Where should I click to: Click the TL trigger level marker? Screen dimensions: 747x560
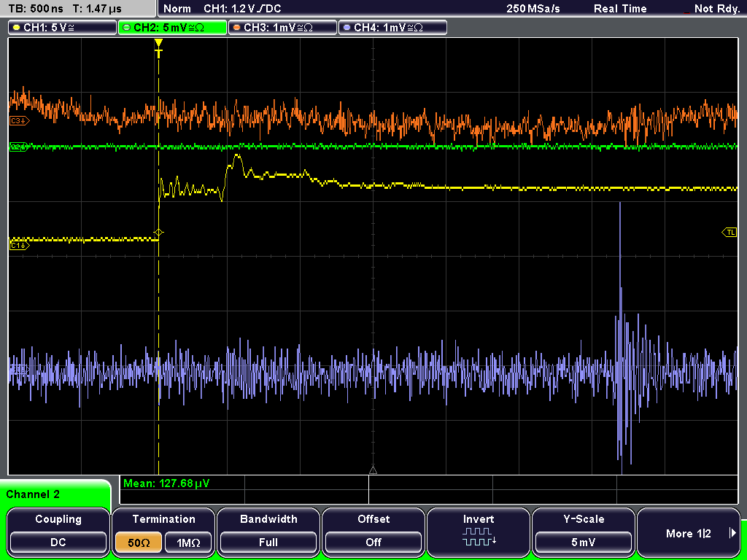click(x=729, y=233)
